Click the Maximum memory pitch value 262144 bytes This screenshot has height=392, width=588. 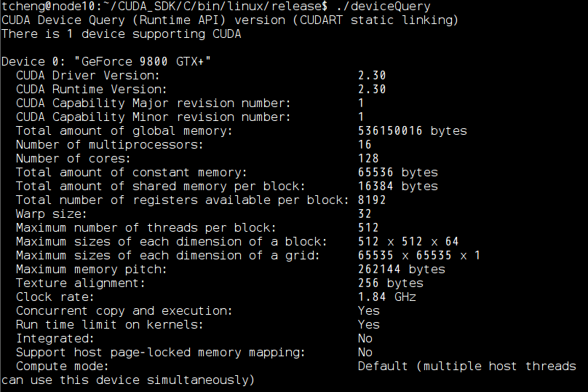401,270
